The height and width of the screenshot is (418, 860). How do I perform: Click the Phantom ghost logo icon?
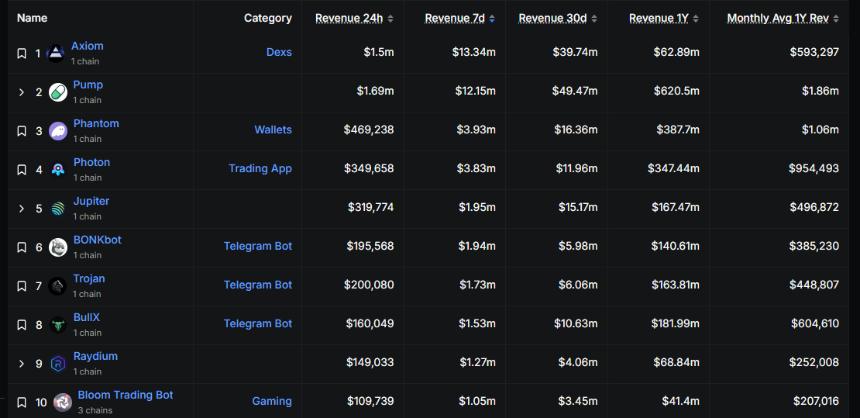58,131
